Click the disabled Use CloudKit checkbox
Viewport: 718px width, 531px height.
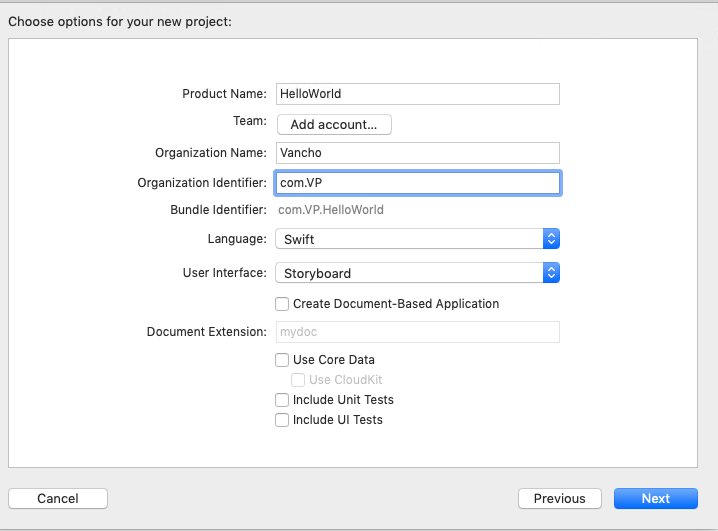(298, 380)
